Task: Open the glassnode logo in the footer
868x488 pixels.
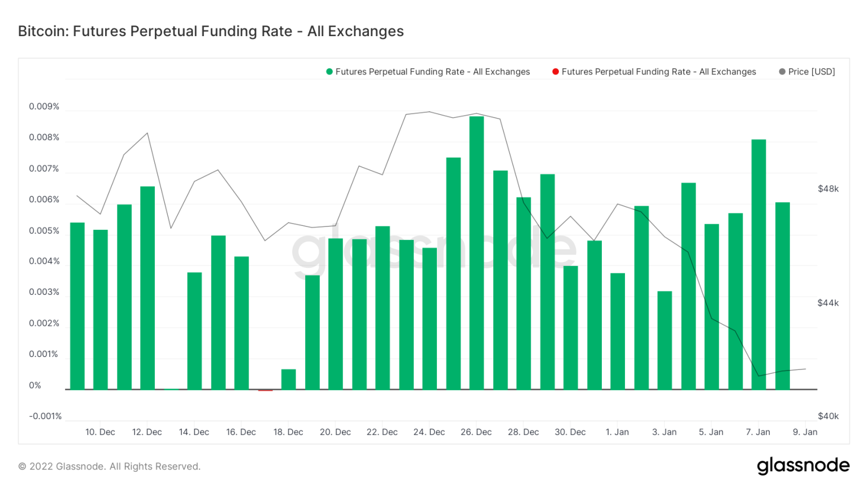Action: [803, 465]
